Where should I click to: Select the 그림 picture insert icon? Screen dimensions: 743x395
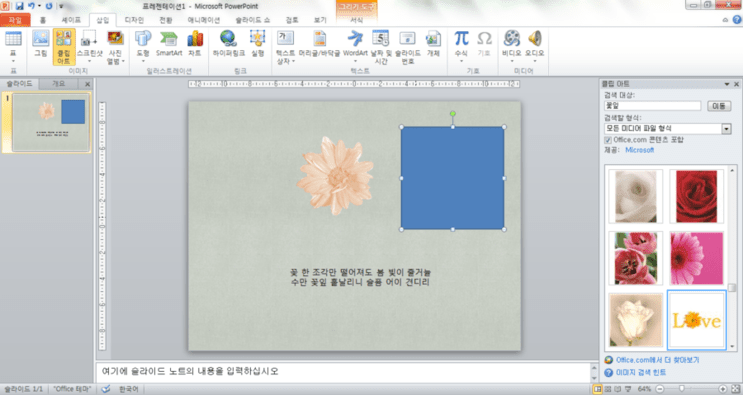[x=41, y=44]
